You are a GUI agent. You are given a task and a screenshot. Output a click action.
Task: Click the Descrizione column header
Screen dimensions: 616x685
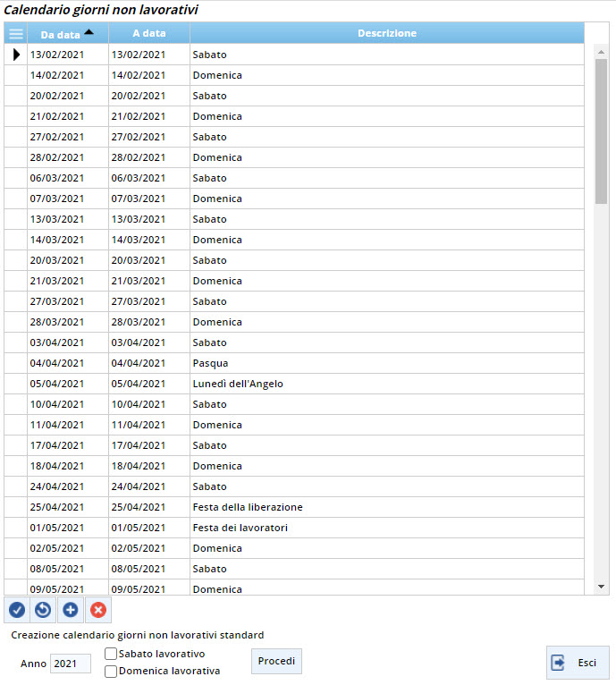(386, 34)
